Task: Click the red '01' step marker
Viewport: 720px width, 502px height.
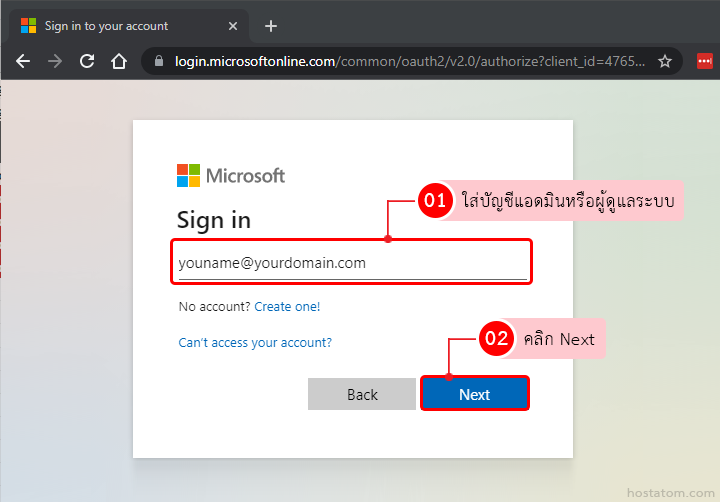Action: (x=435, y=201)
